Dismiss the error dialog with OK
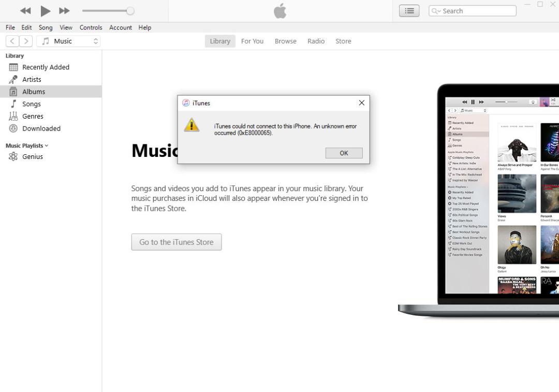Screen dimensions: 559x392 (x=344, y=153)
